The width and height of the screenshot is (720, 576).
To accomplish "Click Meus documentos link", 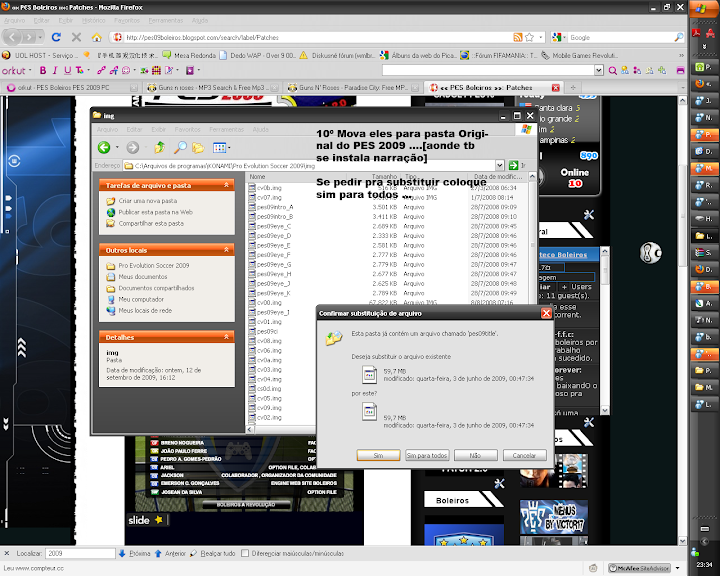I will click(x=143, y=277).
